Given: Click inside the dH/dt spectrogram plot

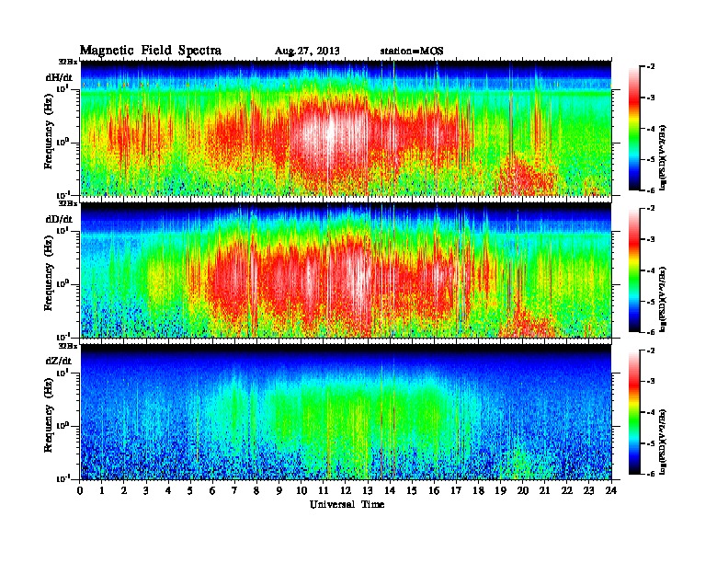Looking at the screenshot, I should (346, 128).
